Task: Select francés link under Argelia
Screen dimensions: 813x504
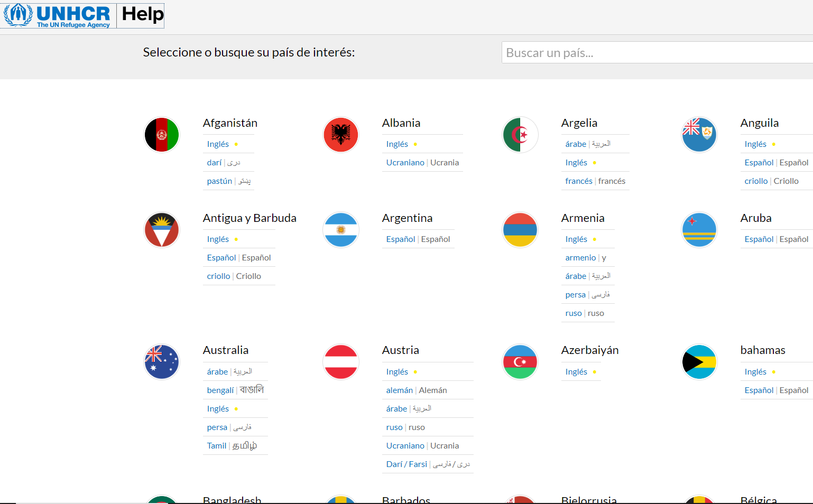Action: pos(579,181)
